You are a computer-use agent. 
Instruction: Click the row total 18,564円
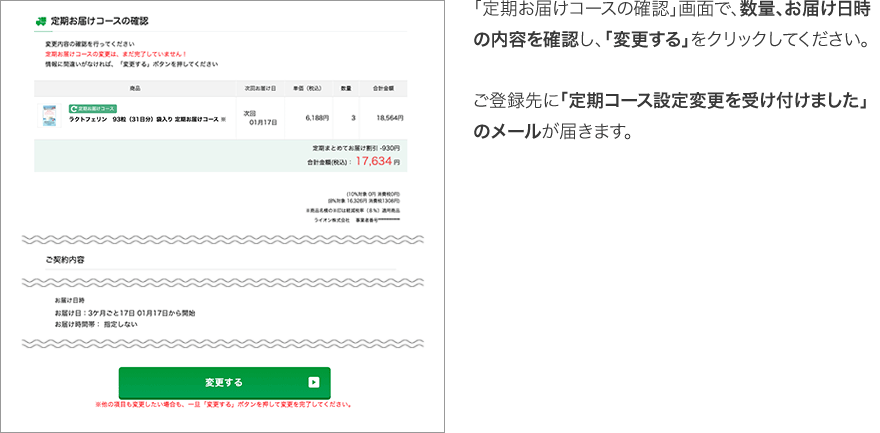pos(389,118)
